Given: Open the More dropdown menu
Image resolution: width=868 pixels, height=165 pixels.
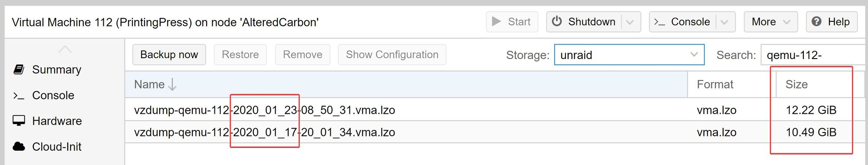Looking at the screenshot, I should pyautogui.click(x=771, y=22).
